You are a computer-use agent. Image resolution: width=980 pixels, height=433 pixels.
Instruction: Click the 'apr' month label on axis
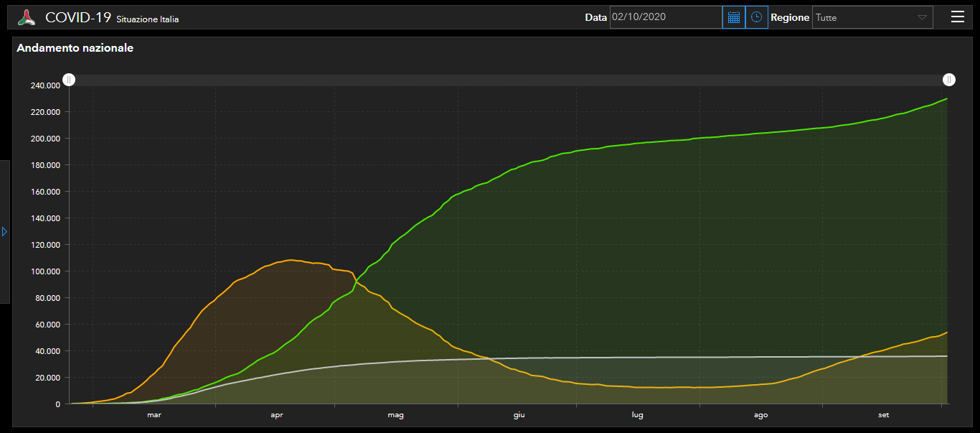tap(277, 415)
